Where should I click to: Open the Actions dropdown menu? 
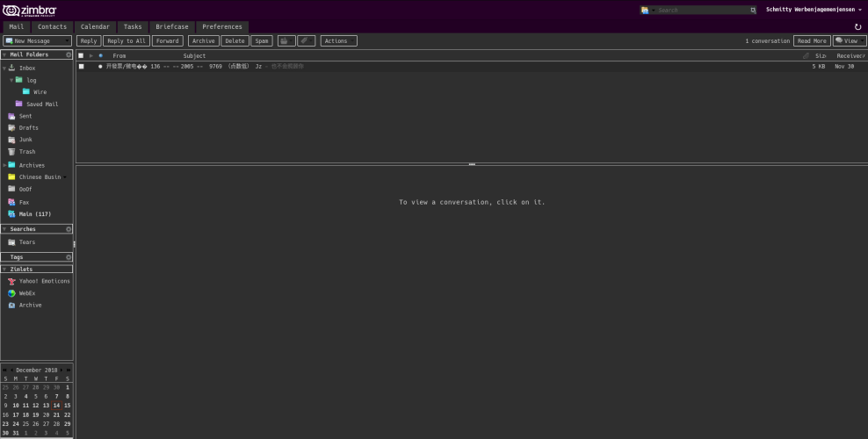(339, 41)
